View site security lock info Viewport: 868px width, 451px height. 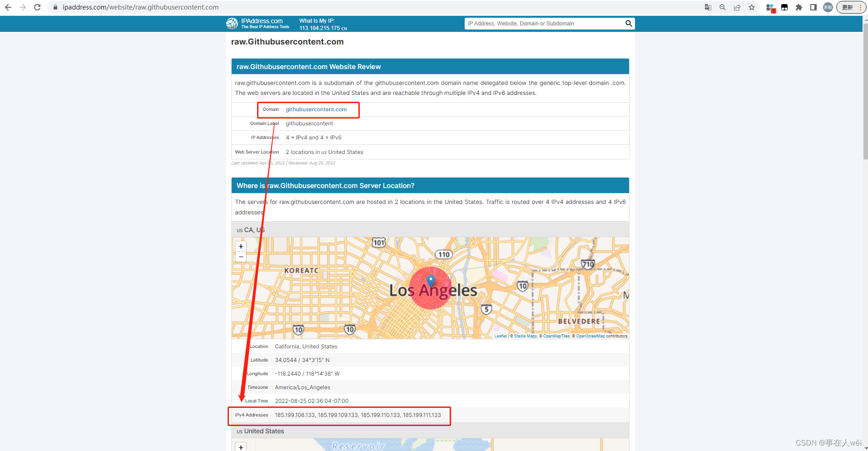[x=55, y=7]
